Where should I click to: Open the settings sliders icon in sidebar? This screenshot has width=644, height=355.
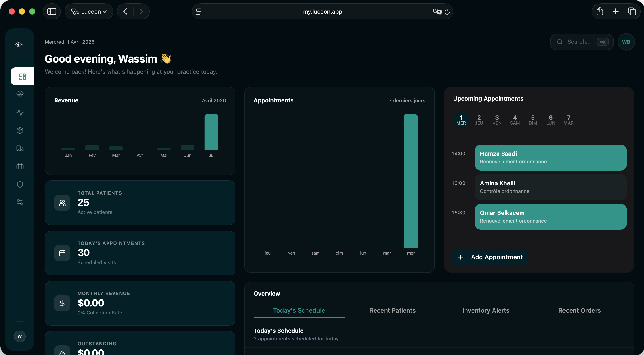[20, 202]
